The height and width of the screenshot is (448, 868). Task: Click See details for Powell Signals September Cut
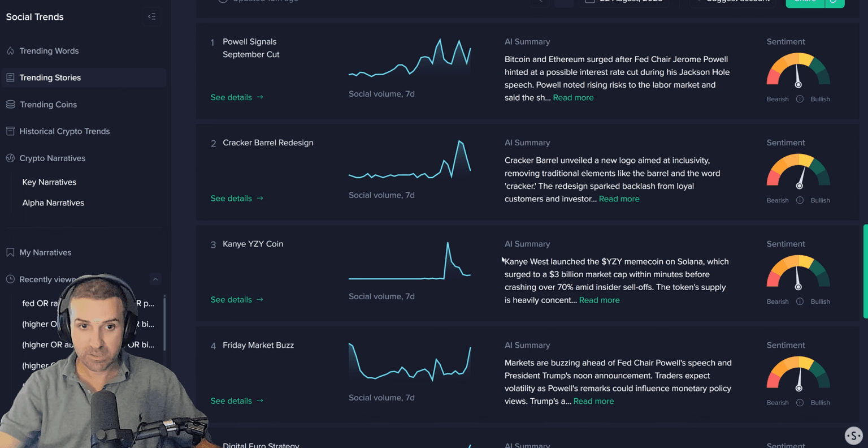click(236, 97)
